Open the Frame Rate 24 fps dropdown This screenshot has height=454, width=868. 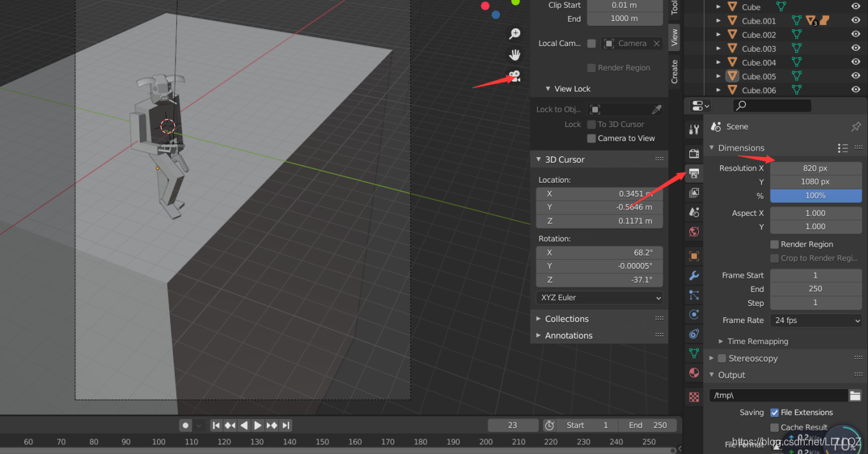(816, 321)
